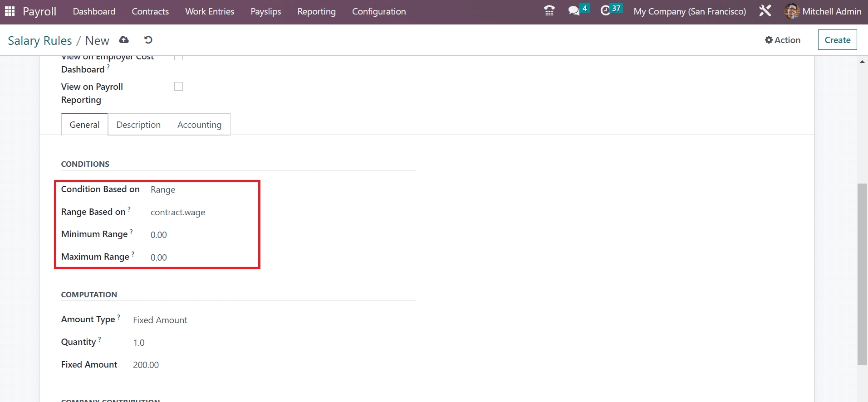Click the vertical scrollbar thumb

[862, 274]
